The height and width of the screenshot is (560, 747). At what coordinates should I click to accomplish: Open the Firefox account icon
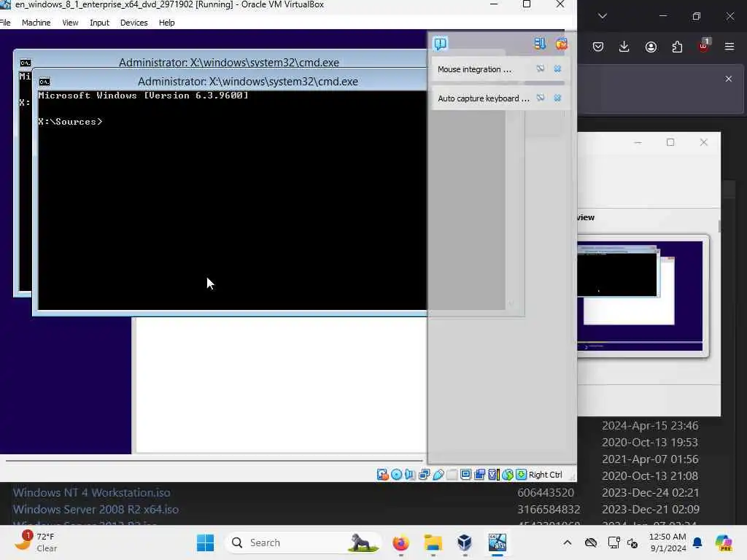point(651,47)
